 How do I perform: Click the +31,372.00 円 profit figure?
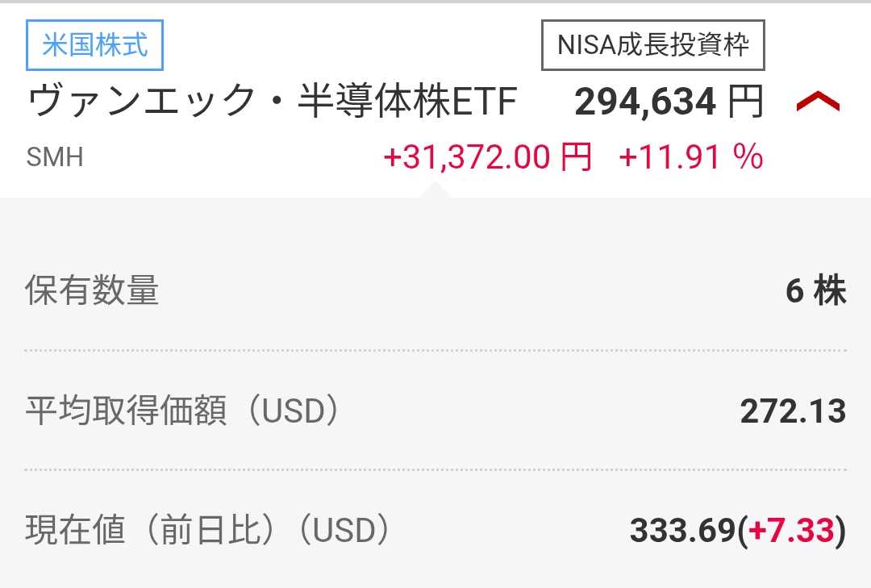[x=487, y=156]
